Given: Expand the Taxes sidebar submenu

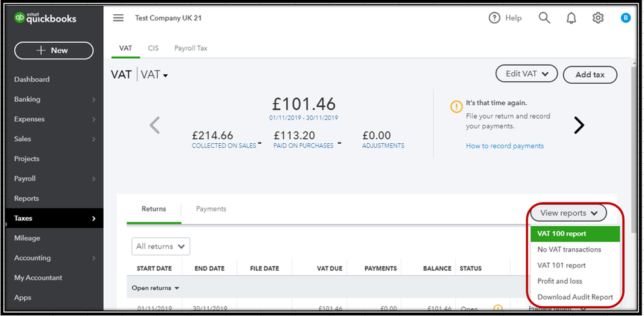Looking at the screenshot, I should [x=93, y=219].
